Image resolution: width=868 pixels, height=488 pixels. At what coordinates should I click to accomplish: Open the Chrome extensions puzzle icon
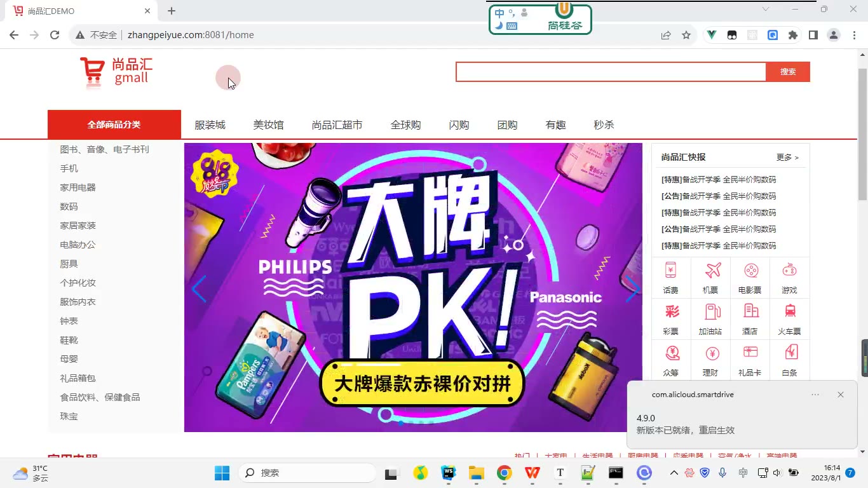tap(792, 35)
